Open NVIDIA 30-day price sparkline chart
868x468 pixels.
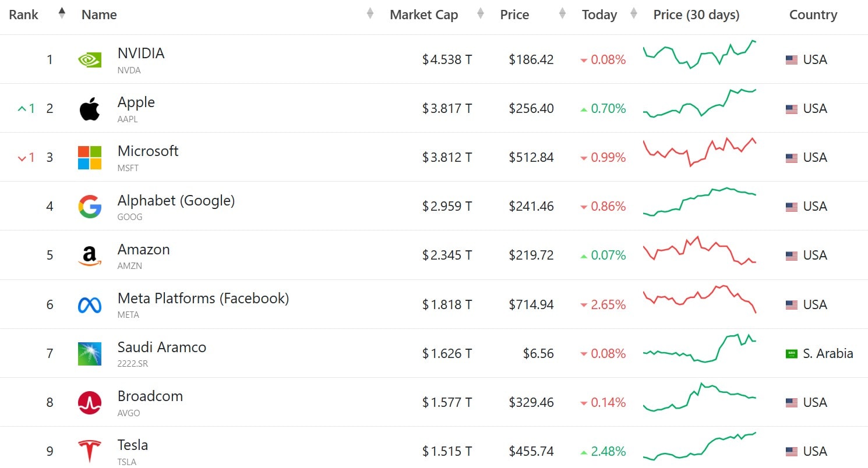[x=700, y=55]
